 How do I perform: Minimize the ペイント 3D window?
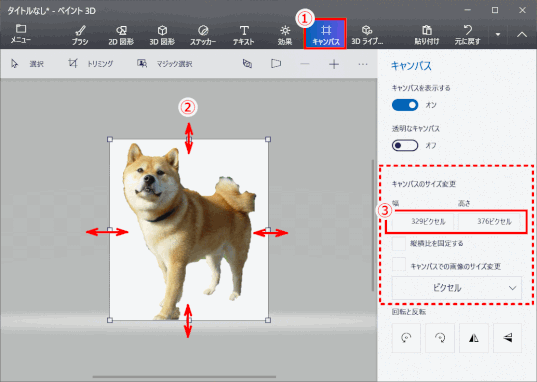pos(468,10)
